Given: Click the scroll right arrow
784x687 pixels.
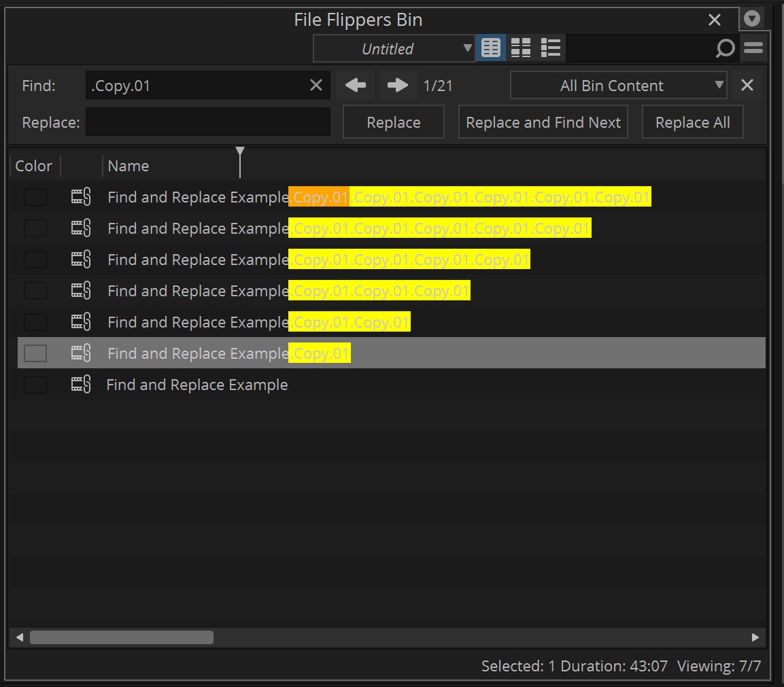Looking at the screenshot, I should 755,637.
